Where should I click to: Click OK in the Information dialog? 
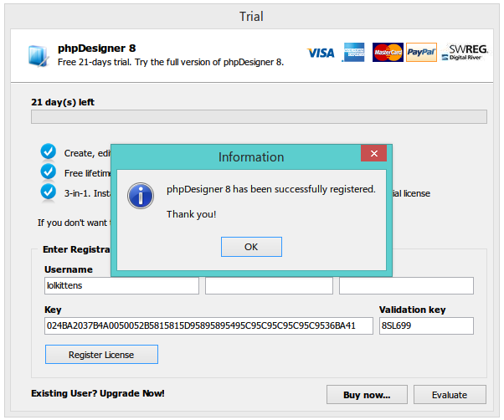click(x=251, y=247)
